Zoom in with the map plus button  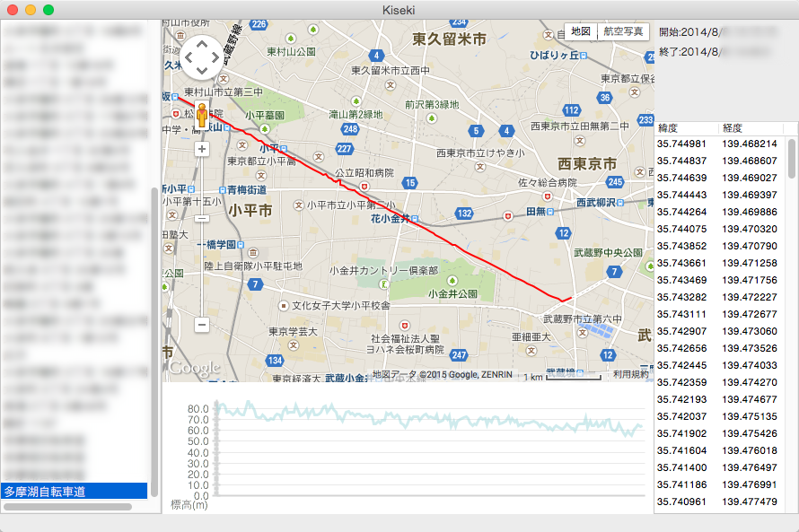click(x=202, y=149)
